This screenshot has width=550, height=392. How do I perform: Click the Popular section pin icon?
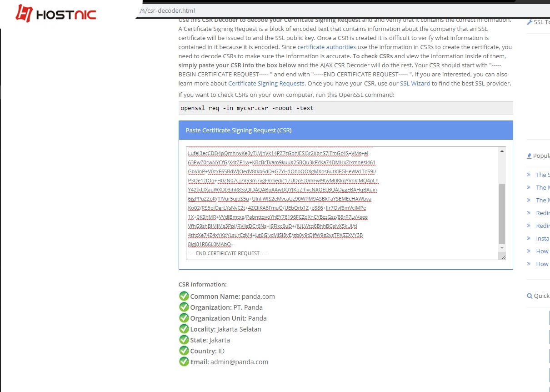[x=529, y=156]
